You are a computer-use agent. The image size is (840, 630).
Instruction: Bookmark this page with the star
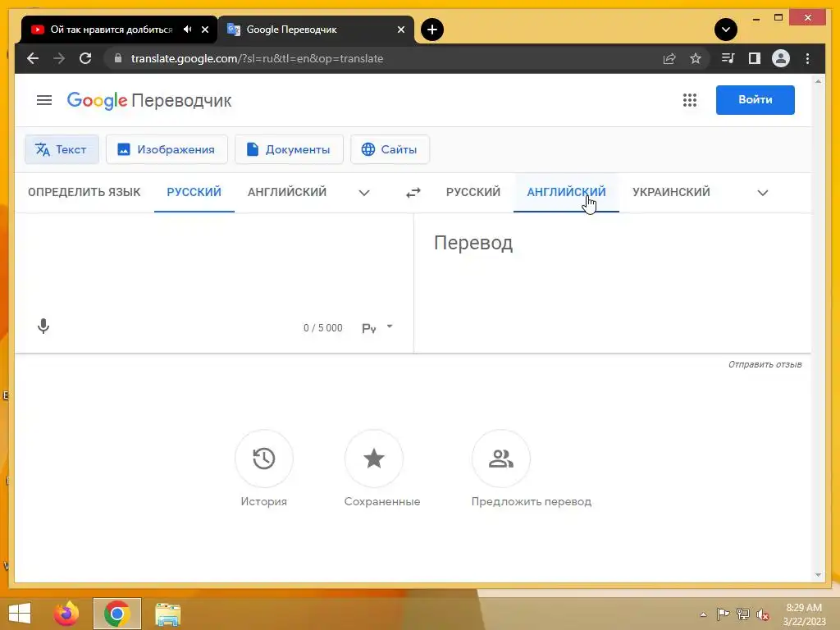[696, 58]
